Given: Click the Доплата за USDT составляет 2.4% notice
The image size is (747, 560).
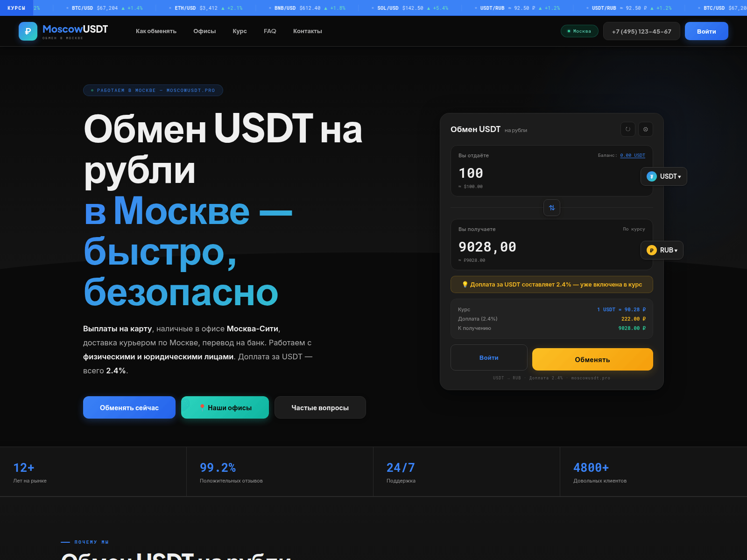Looking at the screenshot, I should click(x=552, y=285).
